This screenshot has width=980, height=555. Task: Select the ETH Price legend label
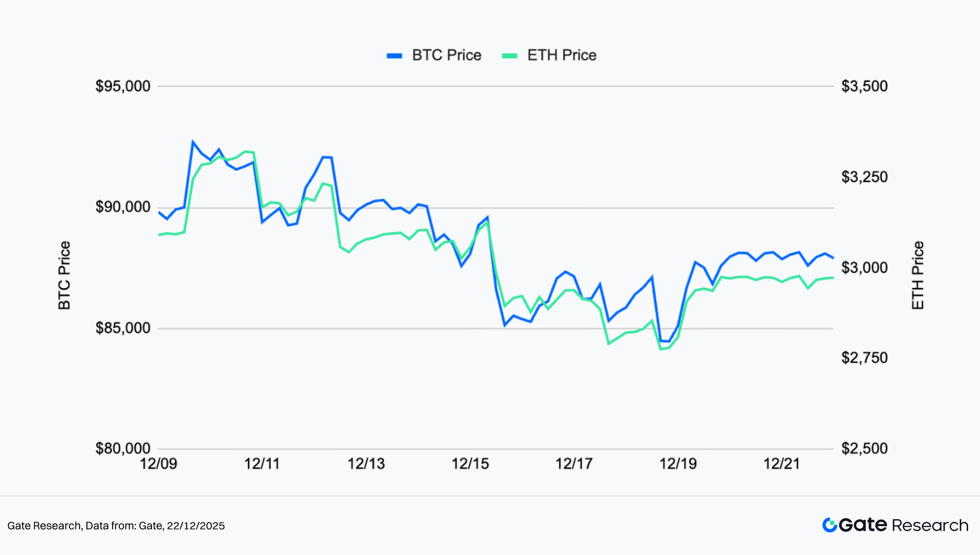click(x=562, y=55)
